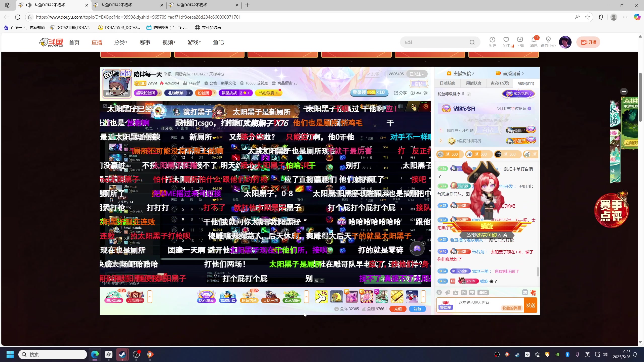Viewport: 644px width, 362px height.
Task: Open the 创作中心 creator center icon
Action: (x=548, y=42)
